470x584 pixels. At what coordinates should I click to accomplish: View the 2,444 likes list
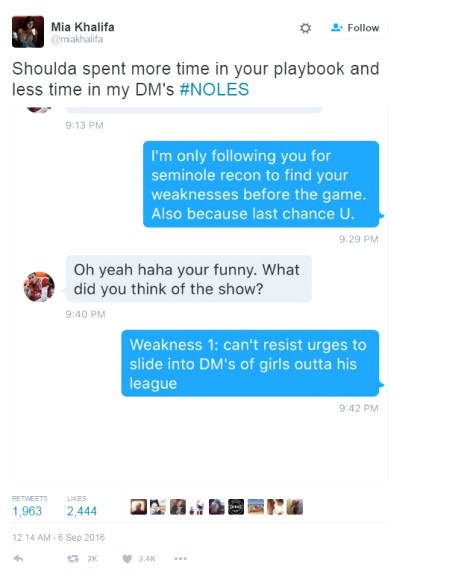82,511
